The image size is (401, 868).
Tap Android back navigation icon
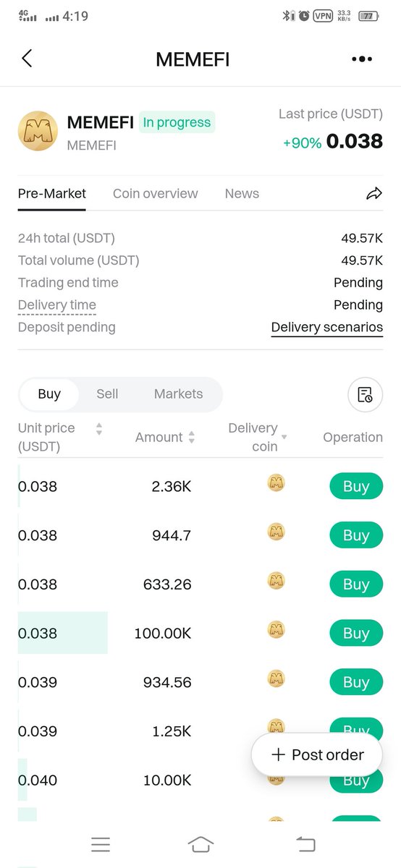(305, 843)
